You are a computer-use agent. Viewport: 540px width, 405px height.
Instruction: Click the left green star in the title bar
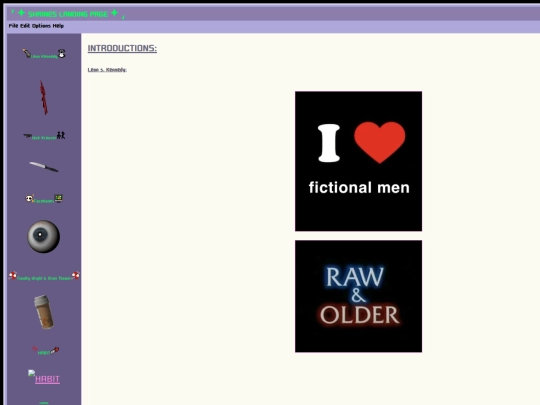pyautogui.click(x=21, y=13)
